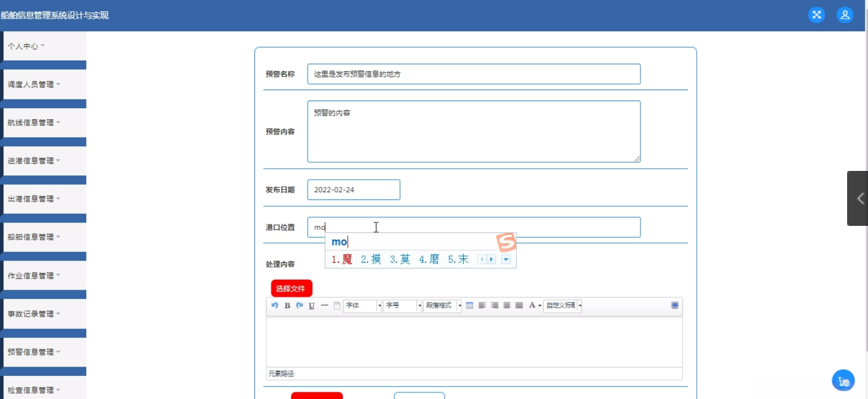Expand the 个人中心 sidebar menu
This screenshot has height=399, width=868.
[45, 46]
